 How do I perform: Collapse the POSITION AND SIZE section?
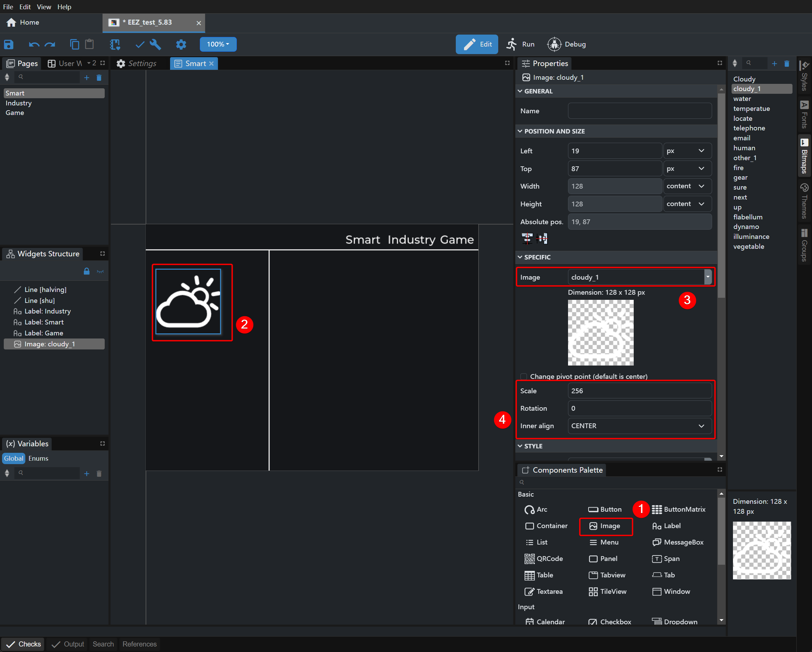pyautogui.click(x=520, y=131)
